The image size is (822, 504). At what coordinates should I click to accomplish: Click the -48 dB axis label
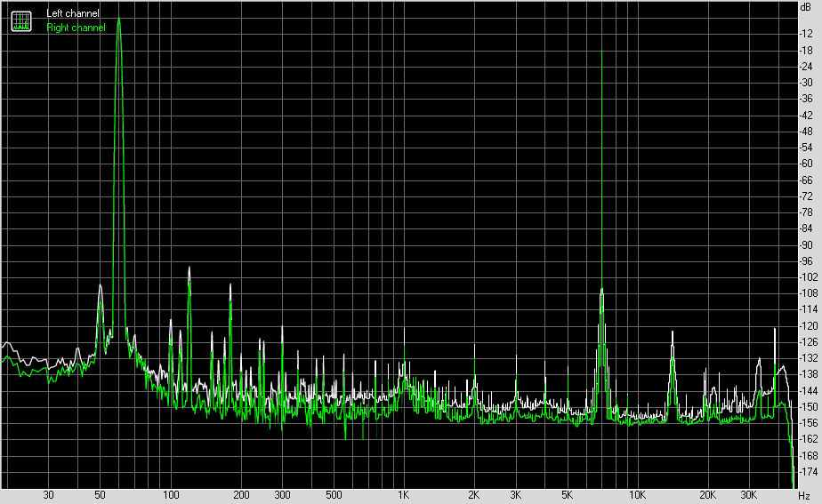tap(806, 132)
